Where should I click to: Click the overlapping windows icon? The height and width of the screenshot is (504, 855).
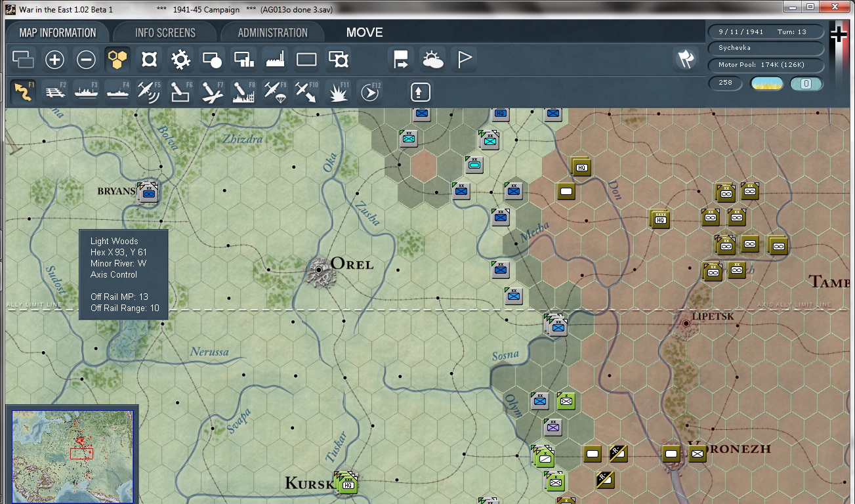[24, 60]
